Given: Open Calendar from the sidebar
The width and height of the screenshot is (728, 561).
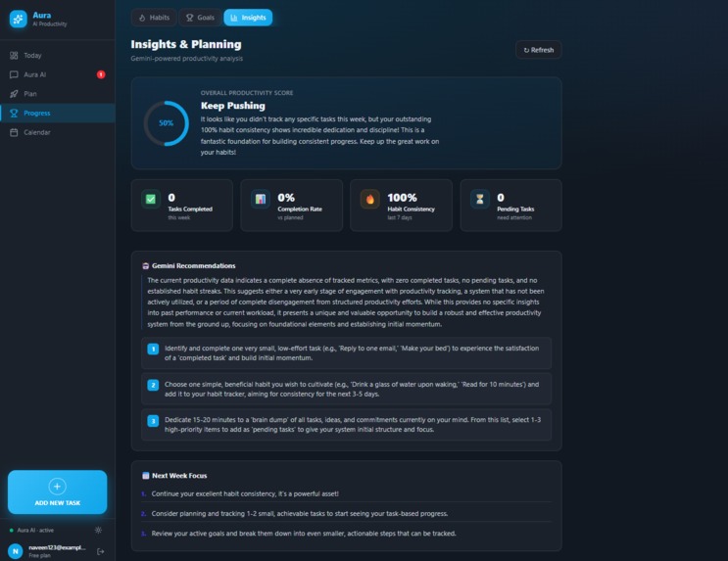Looking at the screenshot, I should click(x=58, y=132).
